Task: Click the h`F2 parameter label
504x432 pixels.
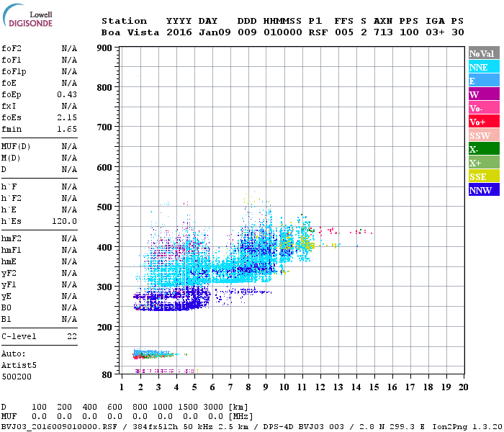Action: click(x=12, y=198)
